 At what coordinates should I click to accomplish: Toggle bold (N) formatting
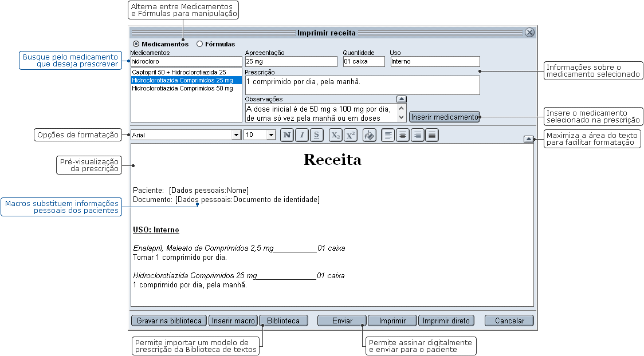(286, 135)
